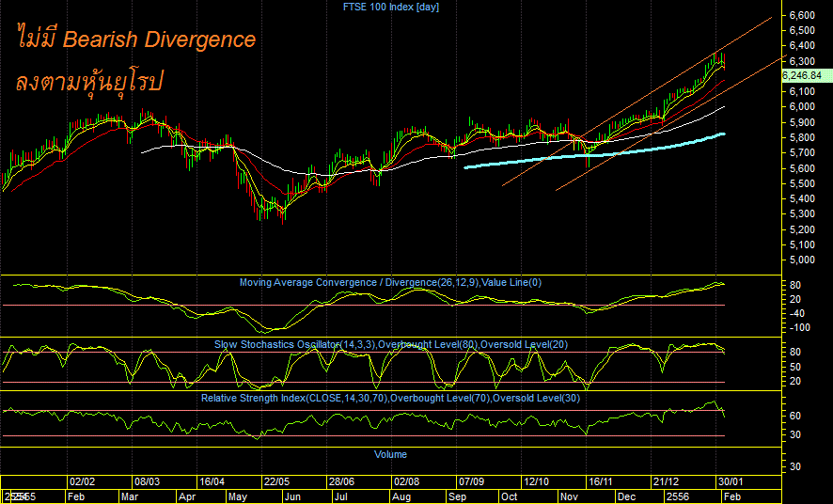Select the Jul month label
Image resolution: width=833 pixels, height=504 pixels.
pyautogui.click(x=340, y=497)
